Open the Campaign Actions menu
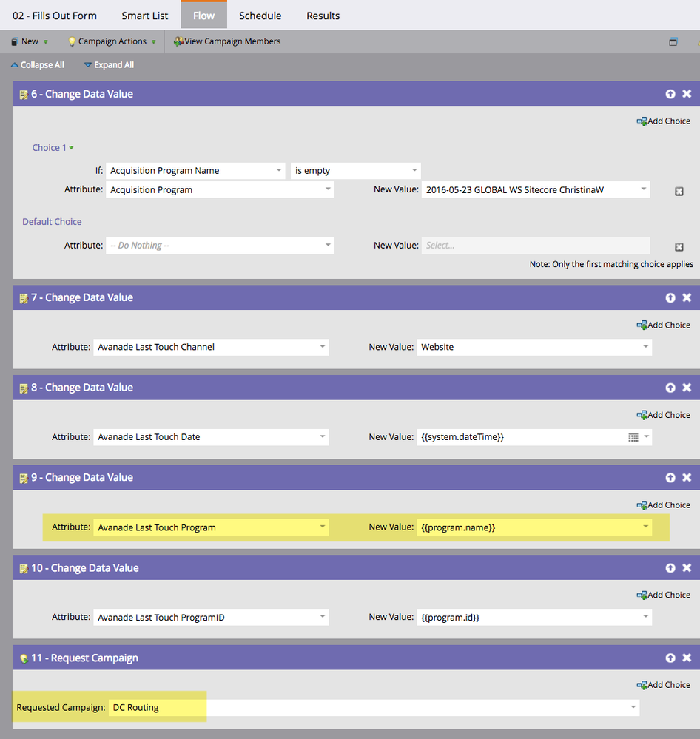 [112, 41]
